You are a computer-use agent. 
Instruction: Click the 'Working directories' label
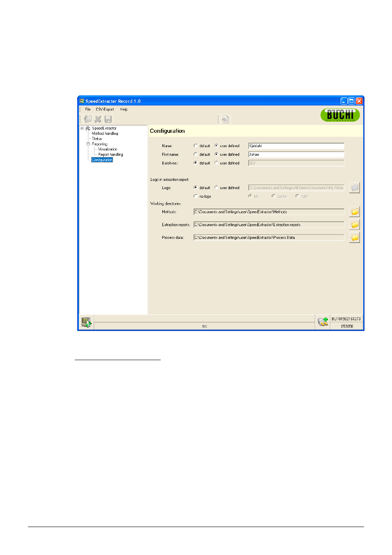coord(165,204)
